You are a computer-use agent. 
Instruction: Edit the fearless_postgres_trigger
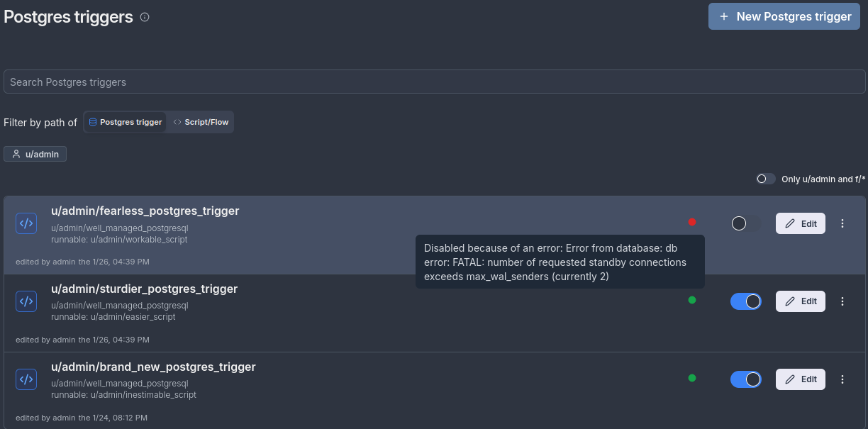(801, 223)
